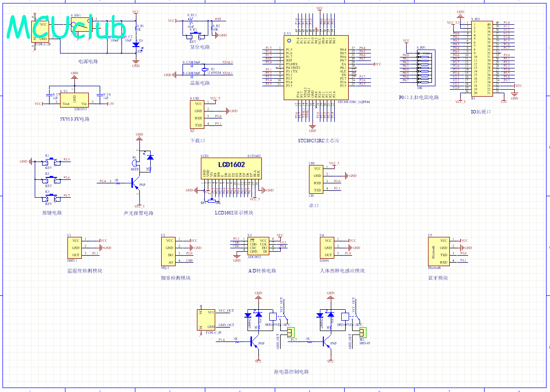Select the RP1 potentiometer under LCD1602
This screenshot has width=550, height=392.
[x=211, y=201]
